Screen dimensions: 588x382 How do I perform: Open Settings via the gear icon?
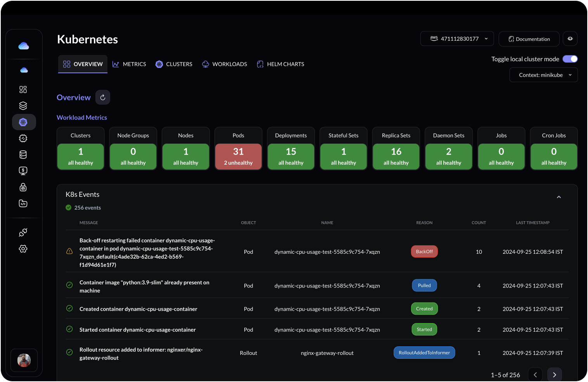click(23, 249)
